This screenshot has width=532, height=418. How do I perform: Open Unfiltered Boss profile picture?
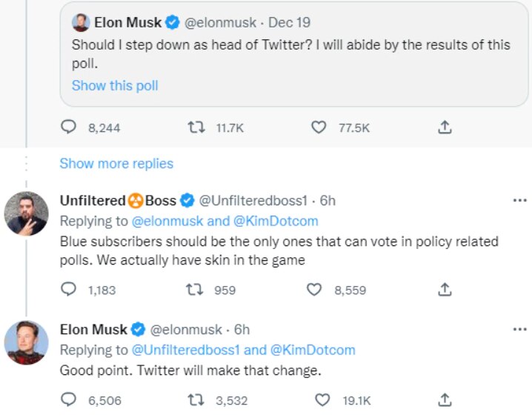click(27, 213)
